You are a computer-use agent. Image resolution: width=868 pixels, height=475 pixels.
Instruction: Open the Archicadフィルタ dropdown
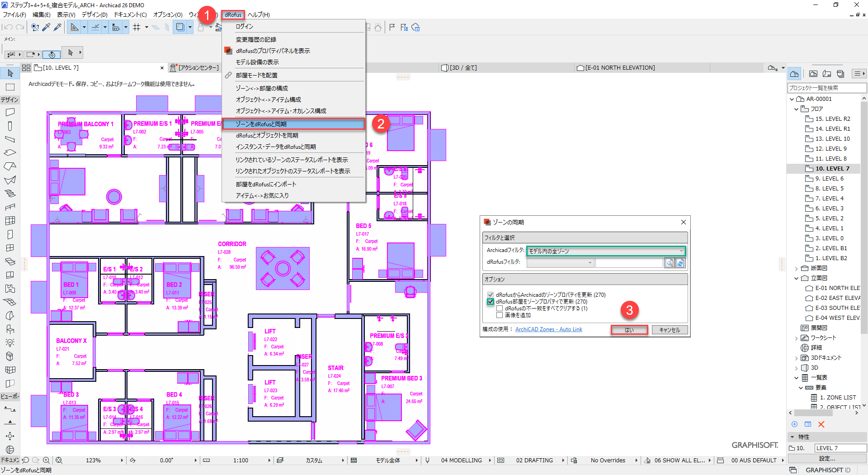[606, 251]
